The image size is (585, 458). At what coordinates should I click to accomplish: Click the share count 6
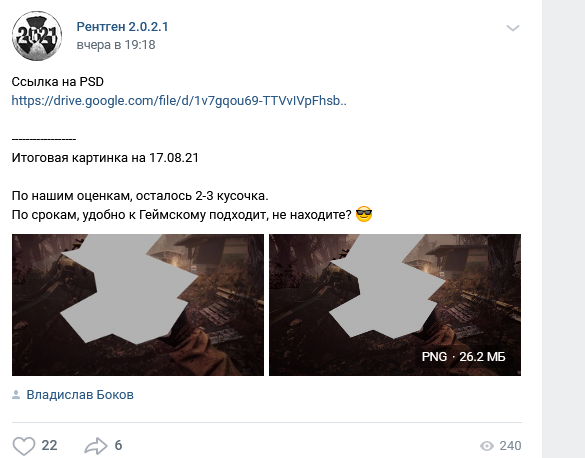click(118, 445)
